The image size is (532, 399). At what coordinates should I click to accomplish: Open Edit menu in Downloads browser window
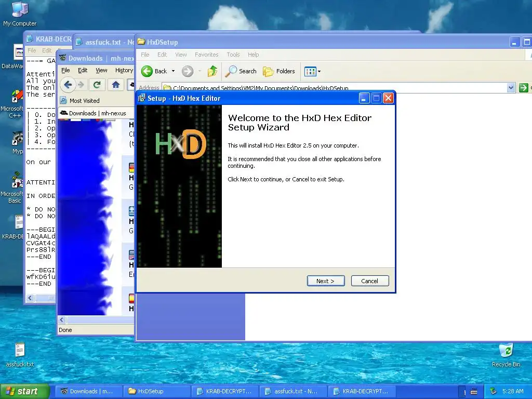(x=83, y=70)
